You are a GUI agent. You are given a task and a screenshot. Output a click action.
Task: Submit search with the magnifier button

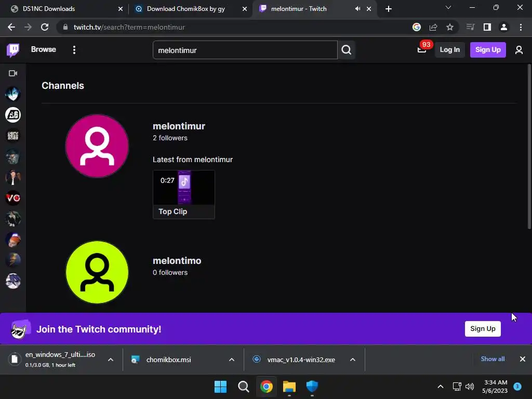tap(346, 50)
